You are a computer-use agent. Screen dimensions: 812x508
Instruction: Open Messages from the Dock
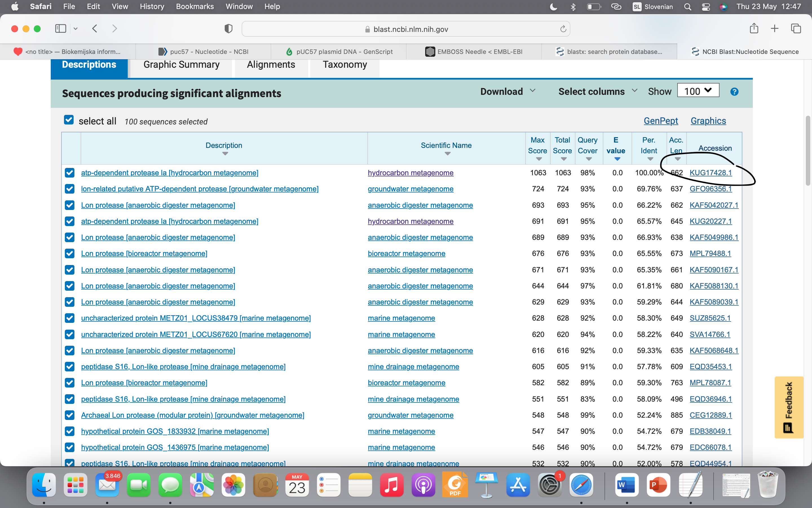tap(170, 485)
